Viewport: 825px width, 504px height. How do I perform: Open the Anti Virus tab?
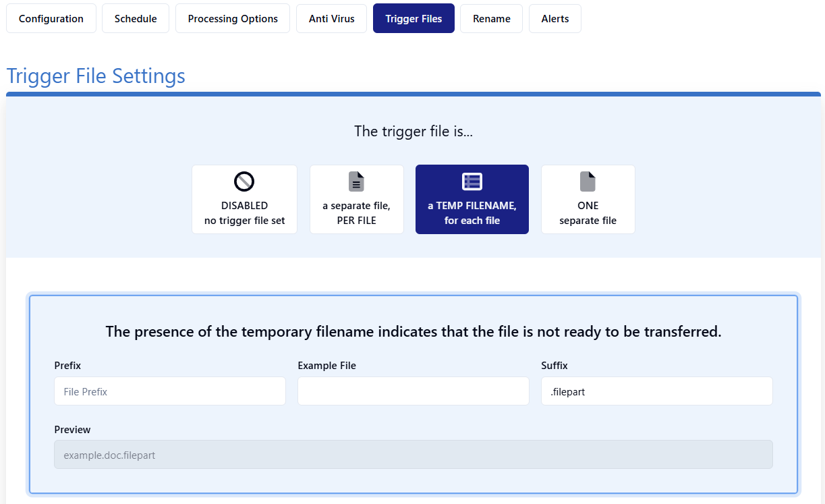(x=331, y=18)
